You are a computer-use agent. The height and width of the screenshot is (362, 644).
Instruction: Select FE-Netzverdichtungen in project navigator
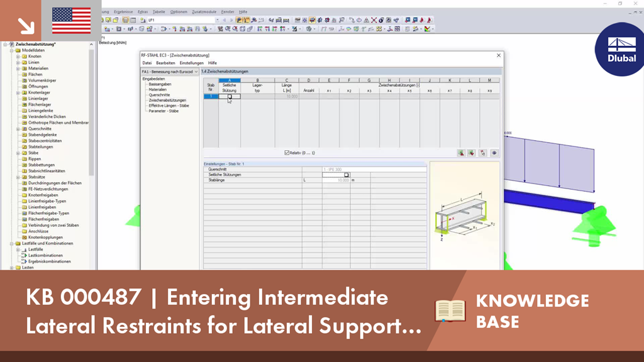[48, 189]
